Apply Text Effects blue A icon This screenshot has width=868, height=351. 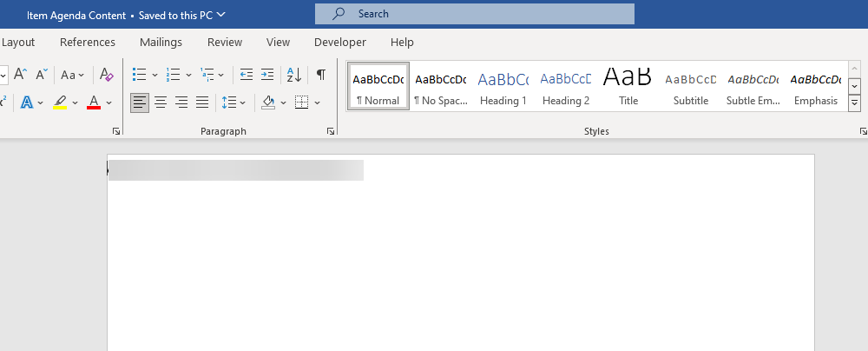(x=27, y=103)
